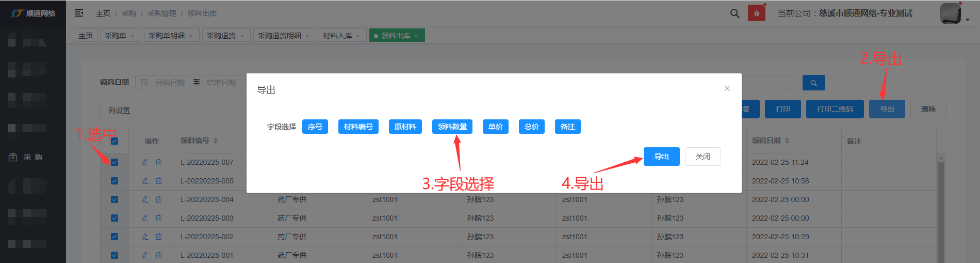Click the blue 导出 button in dialog
This screenshot has height=263, width=980.
pyautogui.click(x=661, y=157)
